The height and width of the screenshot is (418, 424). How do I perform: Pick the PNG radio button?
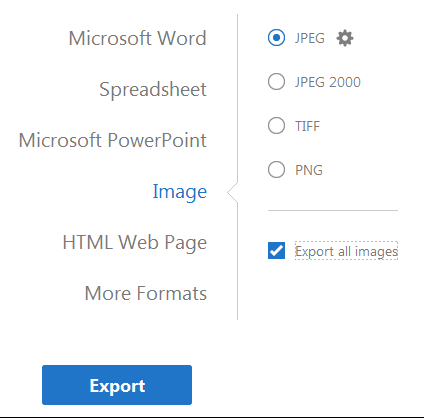click(x=276, y=170)
